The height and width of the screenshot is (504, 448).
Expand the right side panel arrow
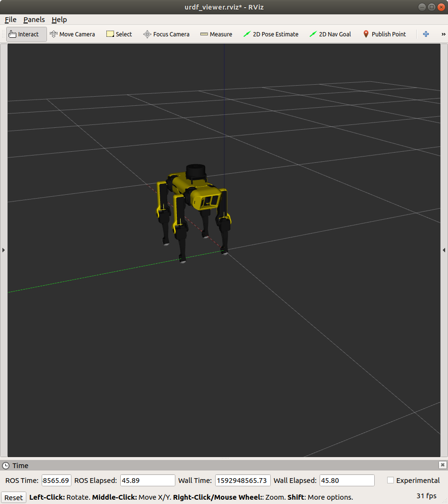tap(444, 250)
